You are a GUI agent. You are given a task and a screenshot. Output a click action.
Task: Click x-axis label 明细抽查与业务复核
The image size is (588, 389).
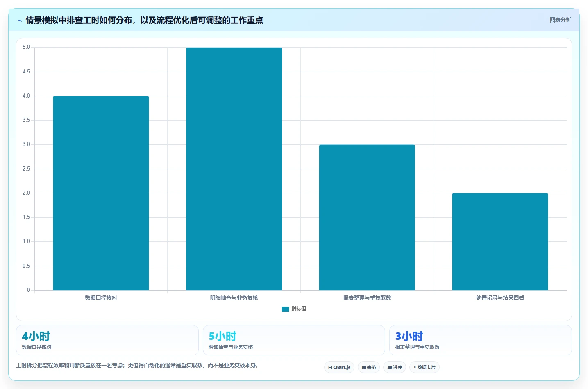tap(234, 298)
